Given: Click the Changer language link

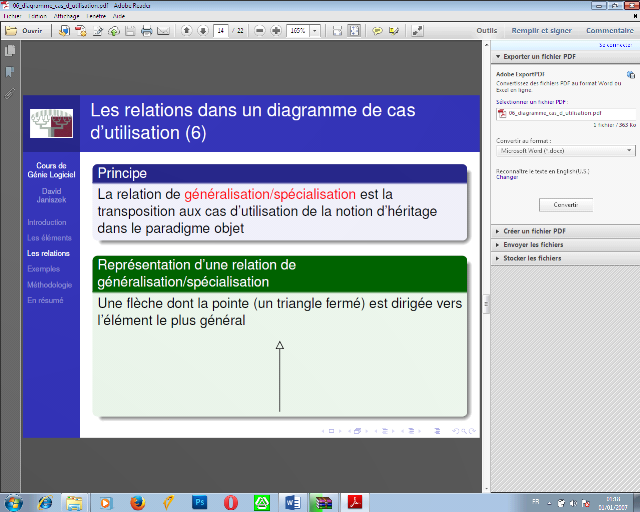Looking at the screenshot, I should 507,177.
